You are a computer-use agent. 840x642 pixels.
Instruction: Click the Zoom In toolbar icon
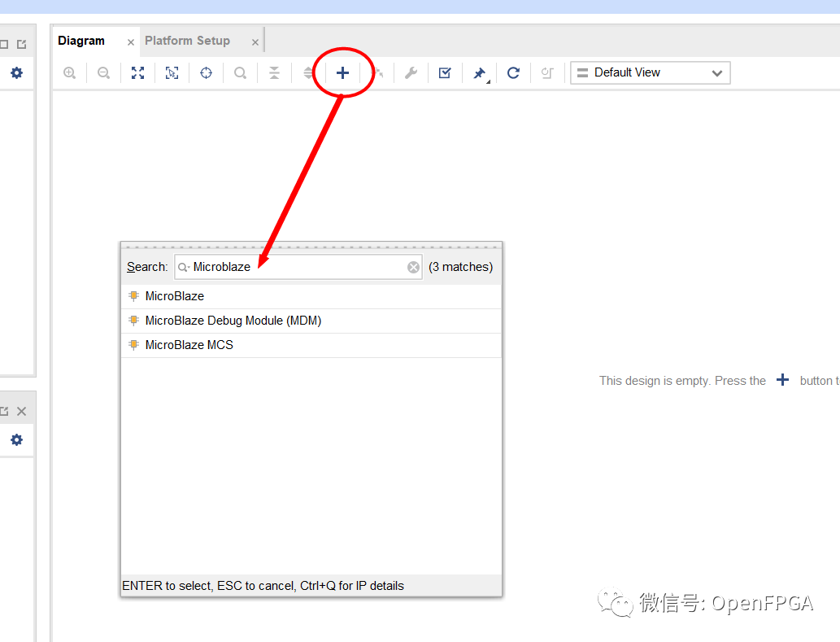coord(70,73)
